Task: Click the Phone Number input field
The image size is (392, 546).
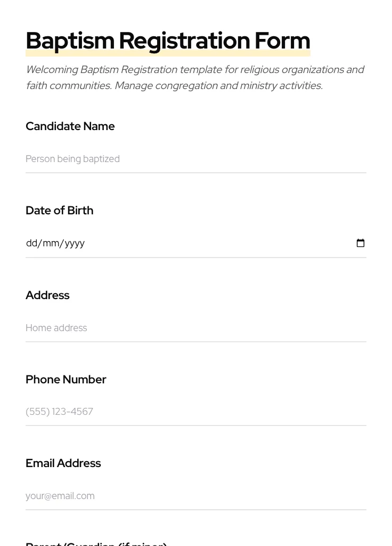Action: 195,412
